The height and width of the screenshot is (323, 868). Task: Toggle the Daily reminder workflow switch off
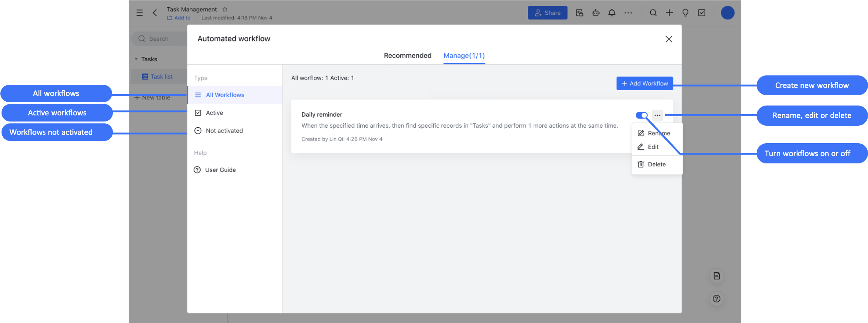[641, 115]
